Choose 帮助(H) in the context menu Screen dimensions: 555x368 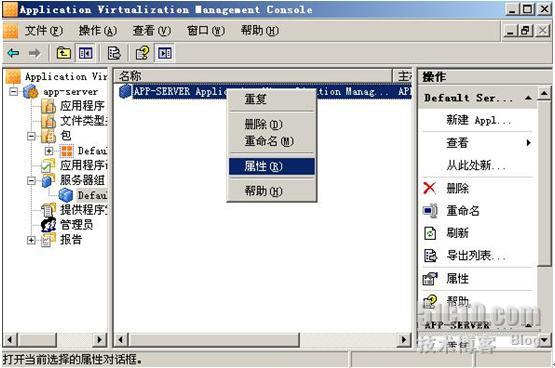(271, 191)
